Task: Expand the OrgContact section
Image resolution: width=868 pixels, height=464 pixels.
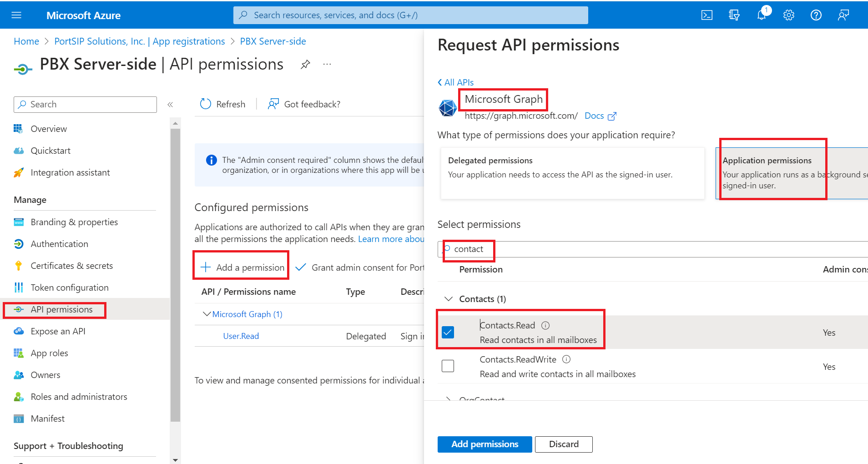Action: (x=449, y=398)
